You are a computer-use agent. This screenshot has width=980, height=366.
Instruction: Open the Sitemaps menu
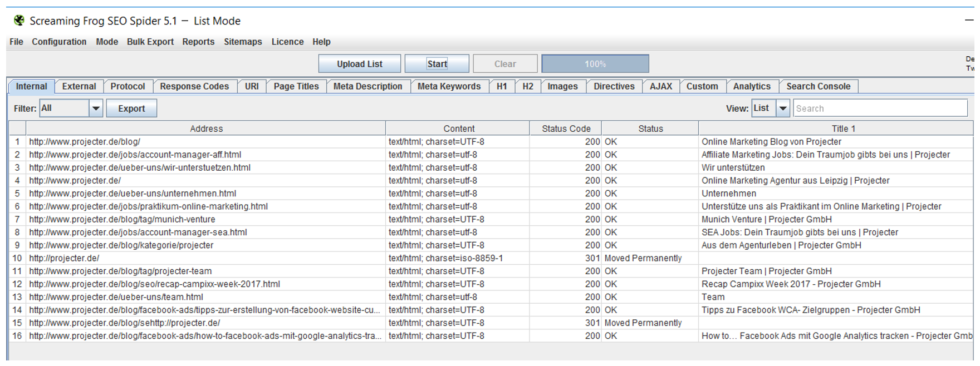(x=243, y=42)
